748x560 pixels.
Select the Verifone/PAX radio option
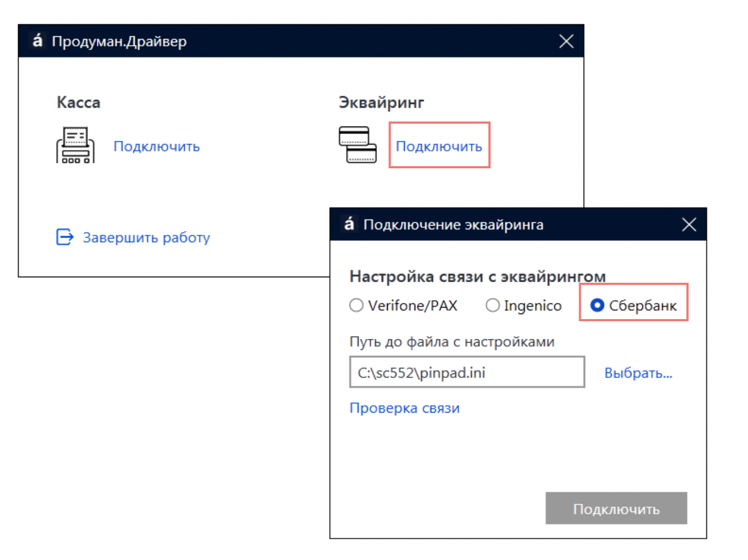coord(404,305)
